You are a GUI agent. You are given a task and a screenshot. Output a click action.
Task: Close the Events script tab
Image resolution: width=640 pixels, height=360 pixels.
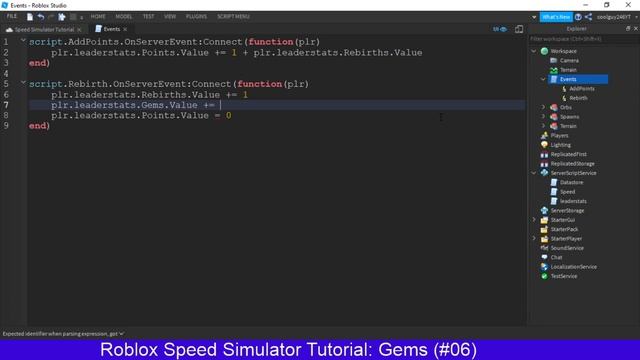[125, 29]
